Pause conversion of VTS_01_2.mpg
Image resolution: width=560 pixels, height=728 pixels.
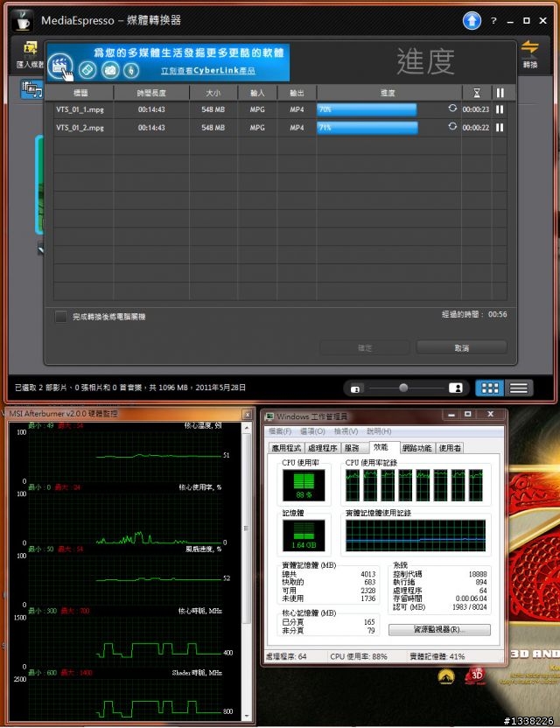point(500,127)
